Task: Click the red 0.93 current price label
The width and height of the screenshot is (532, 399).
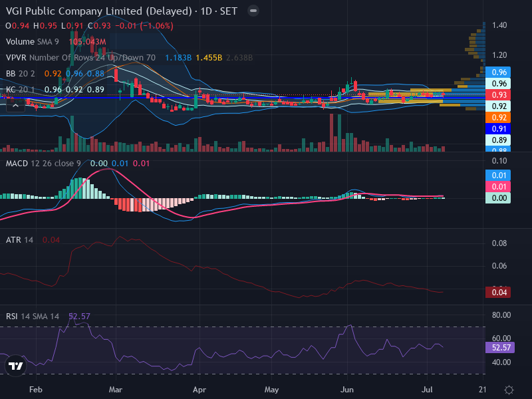Action: point(498,95)
